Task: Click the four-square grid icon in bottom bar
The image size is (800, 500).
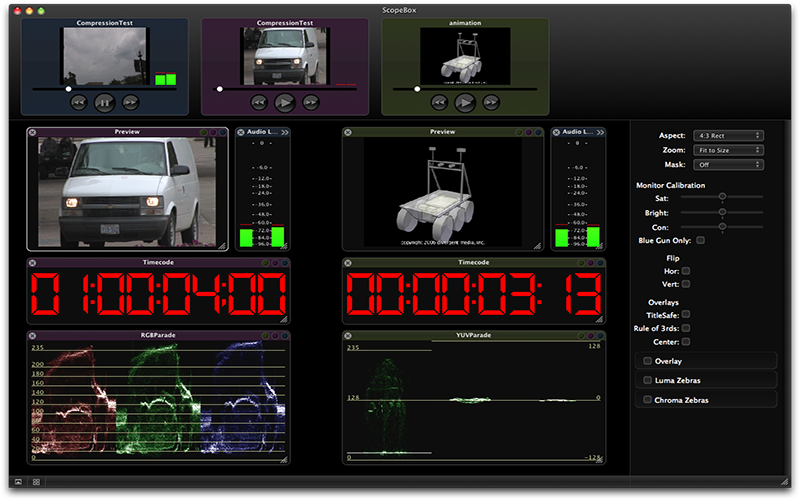Action: point(36,482)
